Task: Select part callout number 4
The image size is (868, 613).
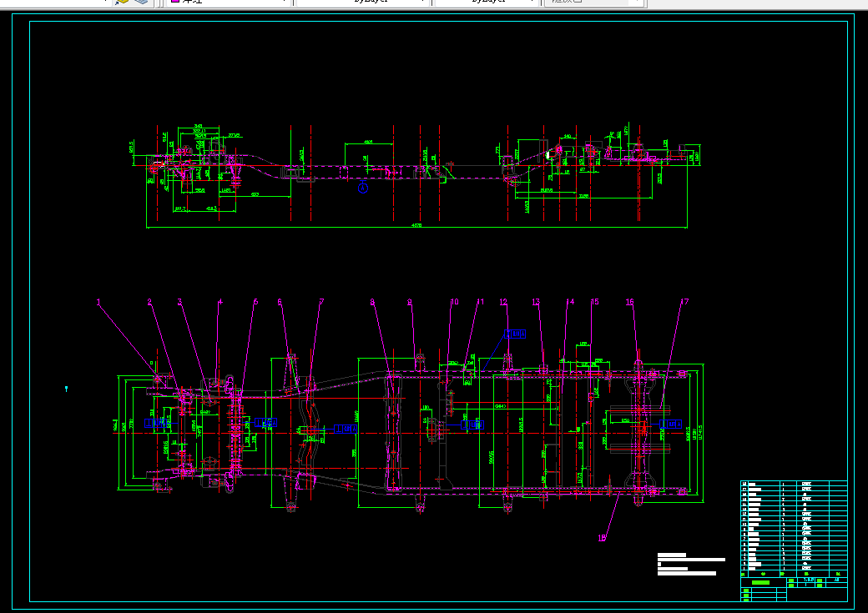Action: [220, 302]
